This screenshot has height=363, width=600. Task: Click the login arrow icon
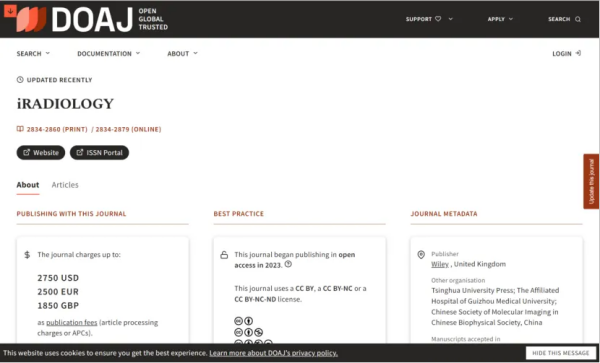[x=578, y=54]
